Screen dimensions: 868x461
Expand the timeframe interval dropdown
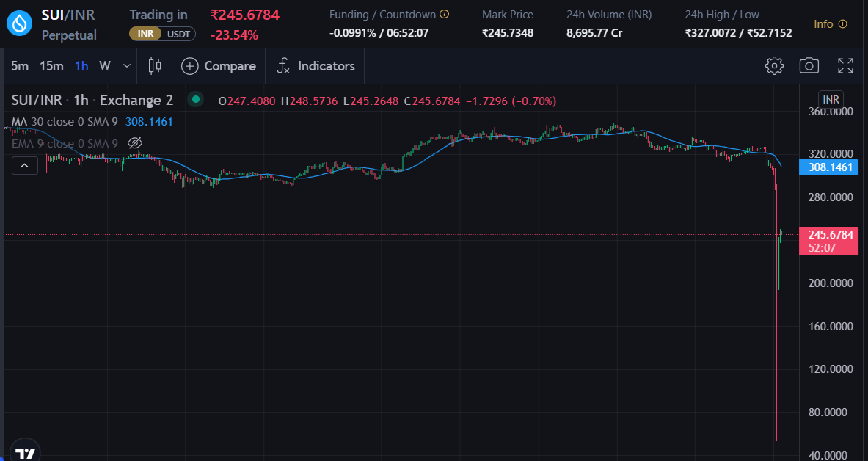(x=127, y=66)
